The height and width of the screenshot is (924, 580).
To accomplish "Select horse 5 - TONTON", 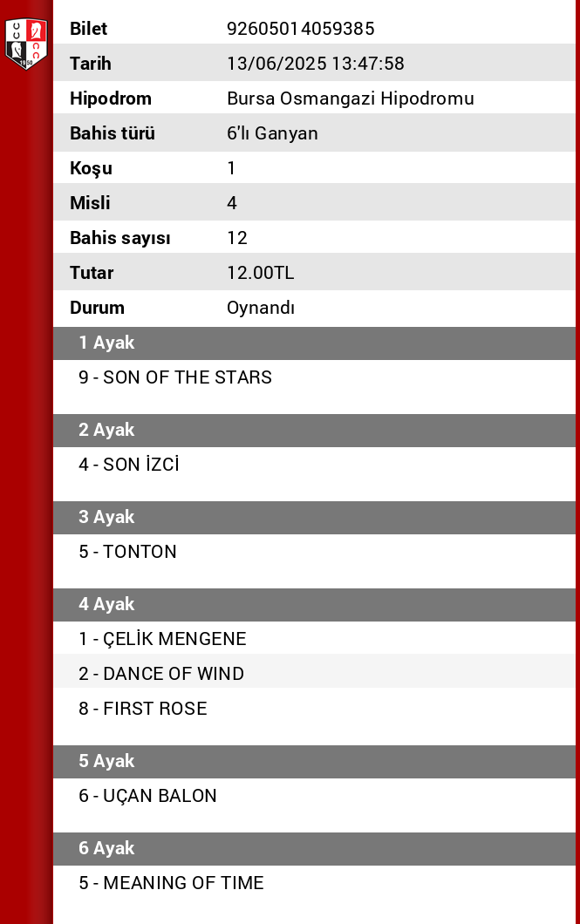I will (127, 552).
